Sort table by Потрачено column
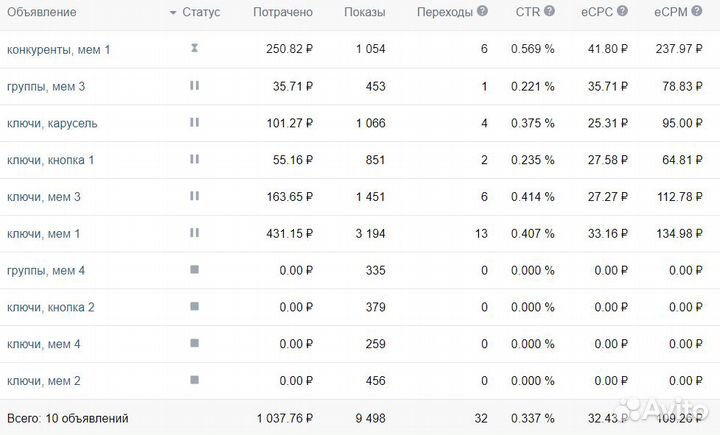Viewport: 720px width, 435px height. tap(283, 13)
